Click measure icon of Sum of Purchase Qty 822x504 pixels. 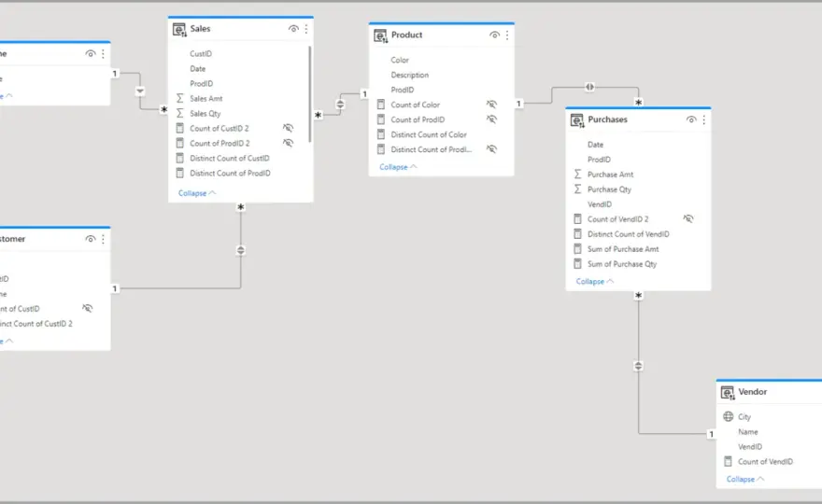(577, 263)
